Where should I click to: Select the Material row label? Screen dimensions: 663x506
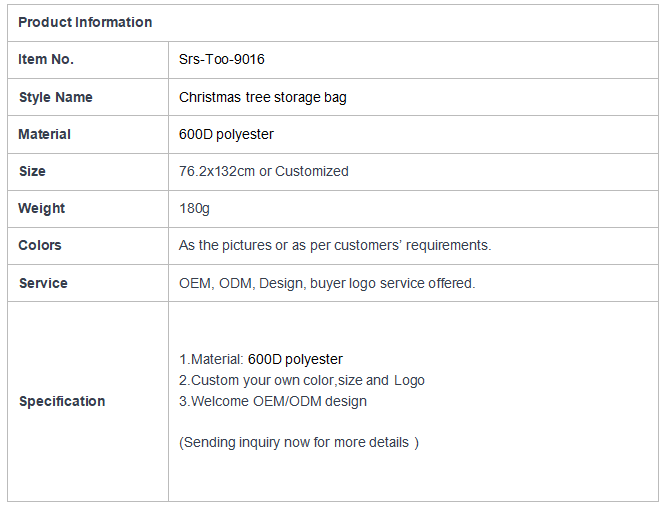pos(44,134)
